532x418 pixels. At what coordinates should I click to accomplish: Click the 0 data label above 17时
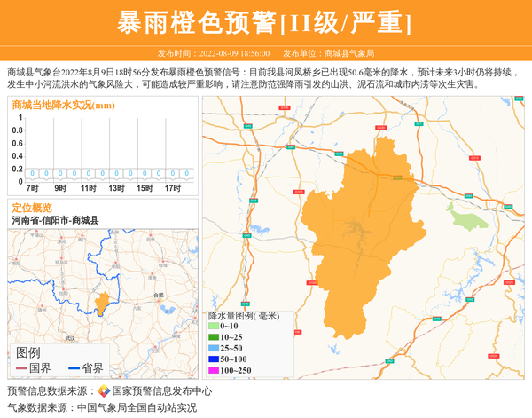[x=173, y=174]
